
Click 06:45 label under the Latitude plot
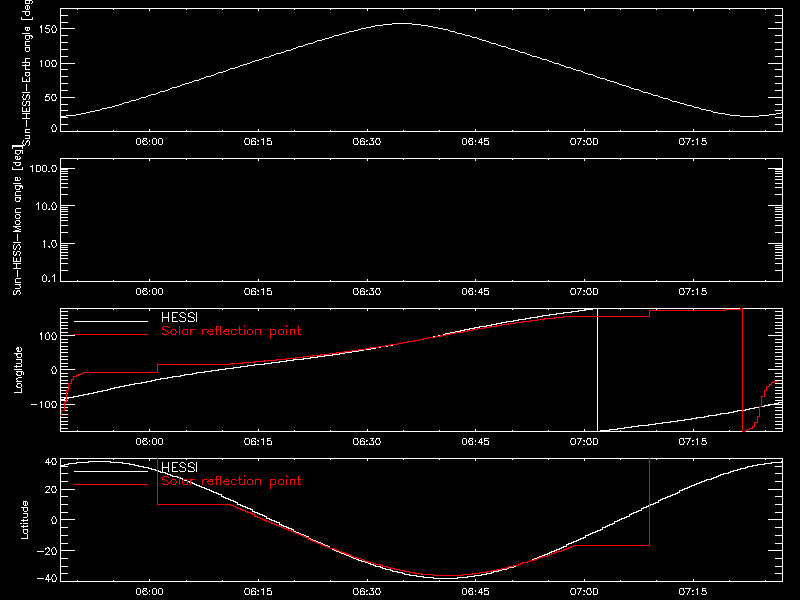pos(476,592)
